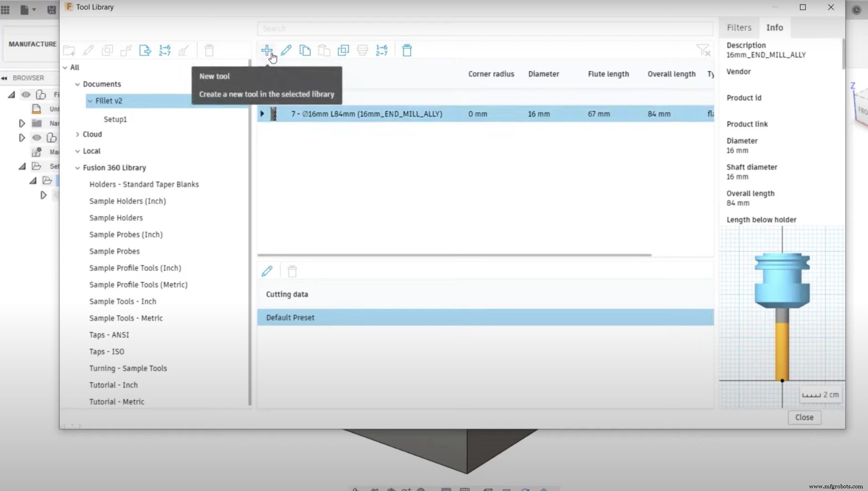Toggle eye icon on third browser row
The image size is (868, 491).
(37, 138)
